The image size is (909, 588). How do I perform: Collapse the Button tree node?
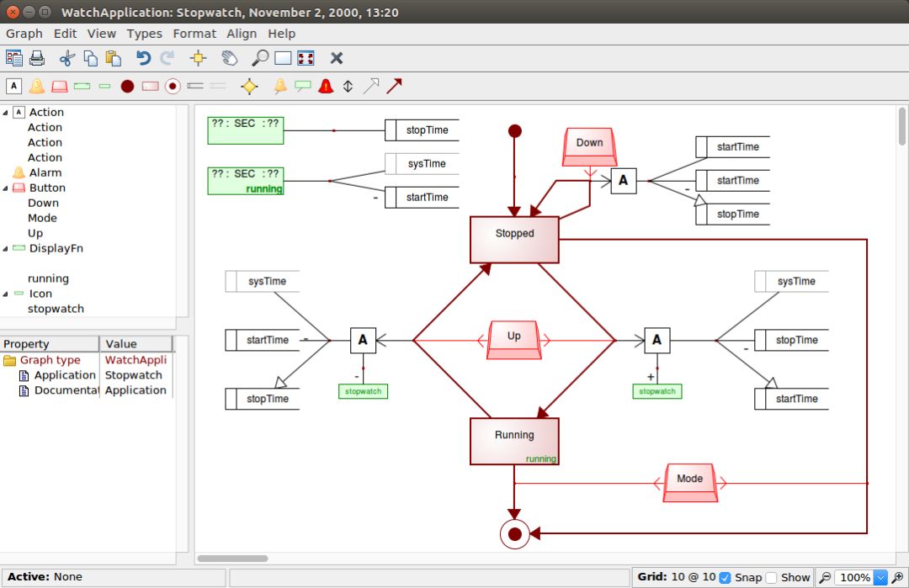pos(6,188)
